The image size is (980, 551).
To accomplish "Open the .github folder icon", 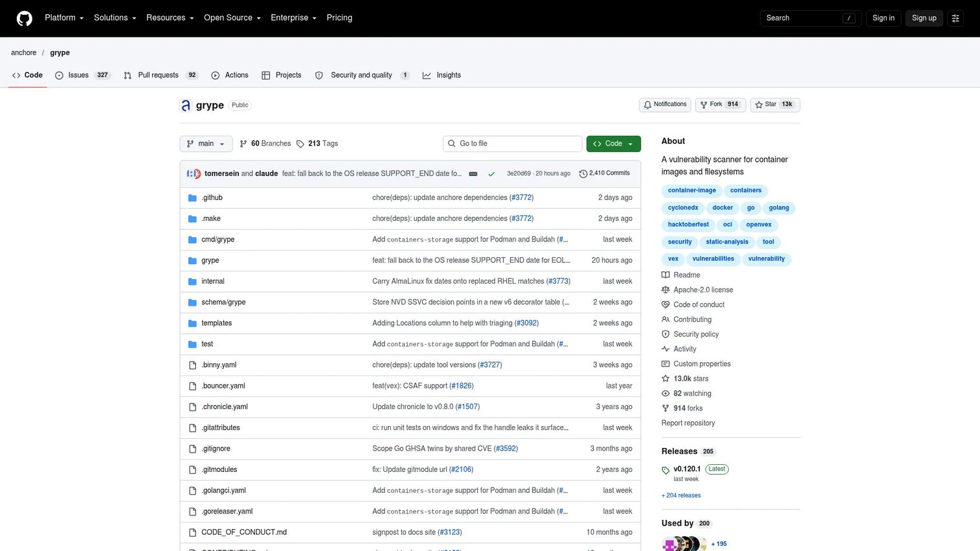I will click(192, 198).
